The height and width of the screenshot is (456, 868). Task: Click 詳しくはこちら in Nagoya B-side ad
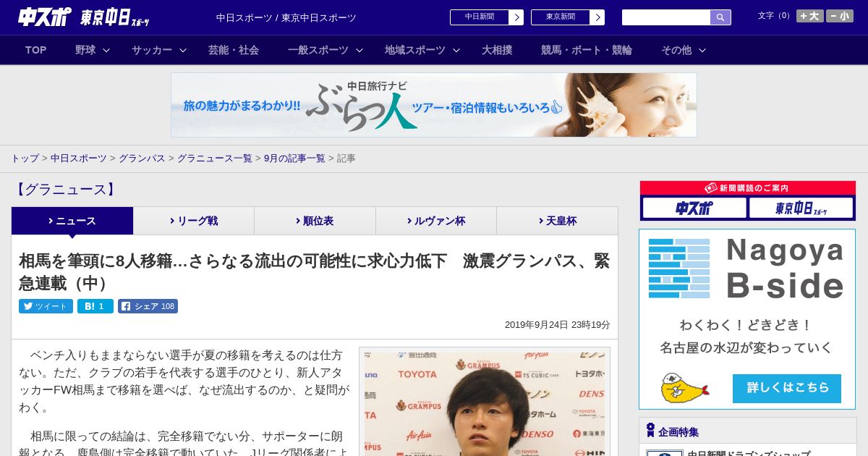pyautogui.click(x=787, y=388)
